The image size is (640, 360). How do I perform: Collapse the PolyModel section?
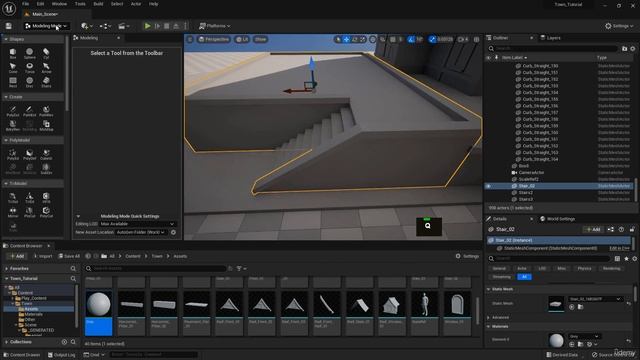pos(6,140)
